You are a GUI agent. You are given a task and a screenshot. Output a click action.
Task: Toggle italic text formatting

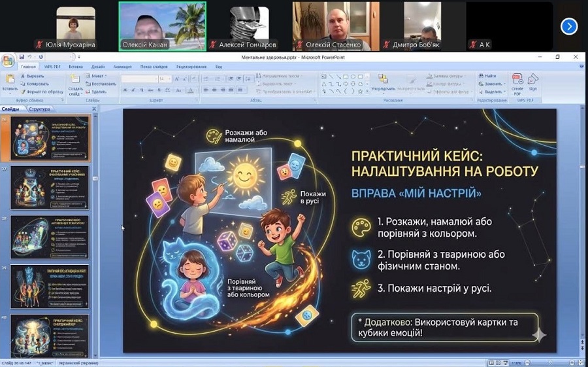(x=133, y=90)
